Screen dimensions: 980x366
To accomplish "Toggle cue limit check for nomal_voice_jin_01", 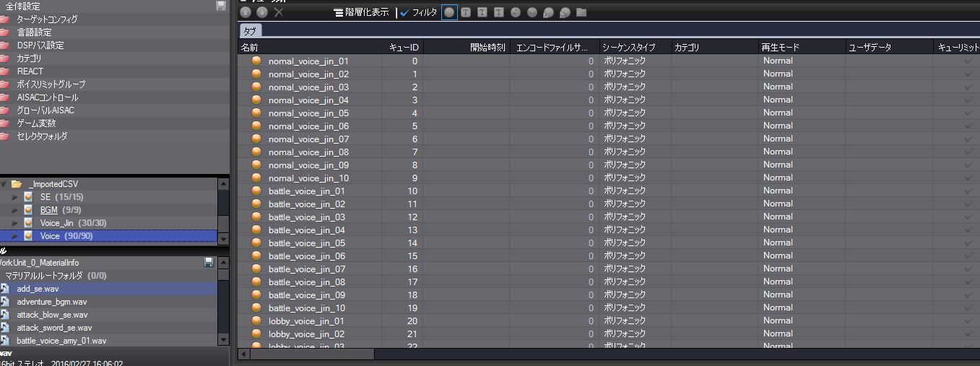I will pyautogui.click(x=968, y=61).
